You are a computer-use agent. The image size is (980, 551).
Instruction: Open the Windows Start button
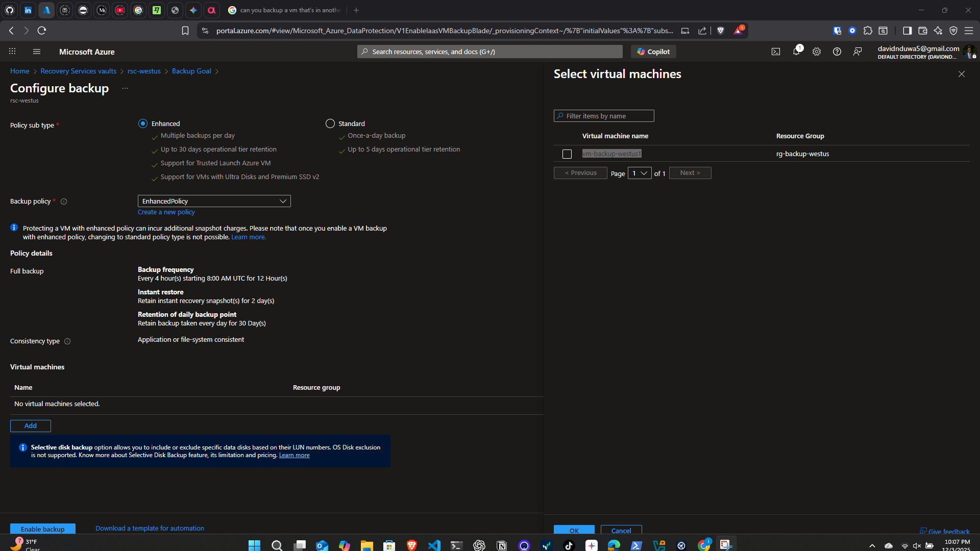click(254, 545)
